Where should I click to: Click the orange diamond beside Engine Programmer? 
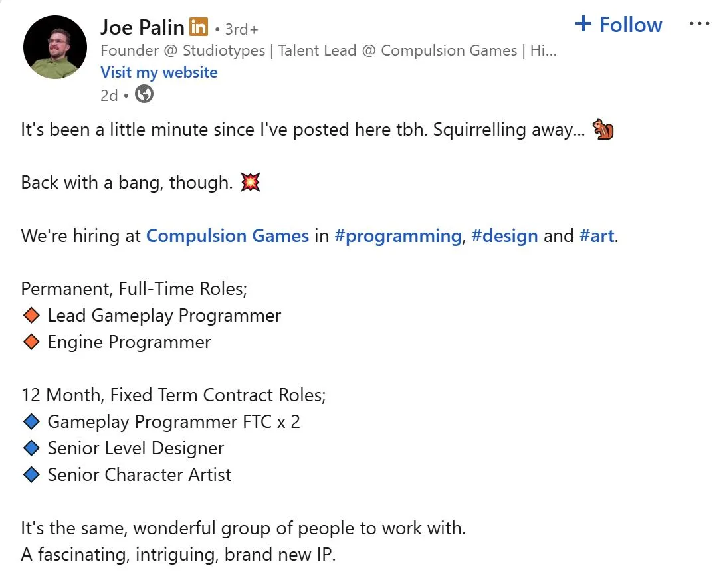click(x=31, y=342)
